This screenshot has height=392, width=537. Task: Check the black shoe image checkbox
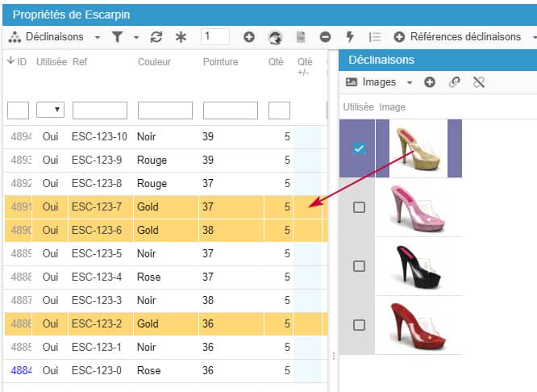coord(360,266)
